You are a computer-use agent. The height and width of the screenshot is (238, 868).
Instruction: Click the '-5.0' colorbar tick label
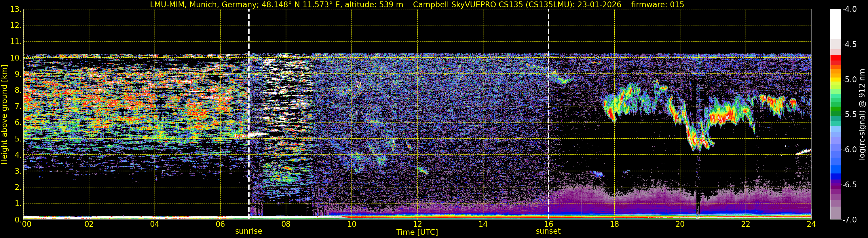pos(850,80)
